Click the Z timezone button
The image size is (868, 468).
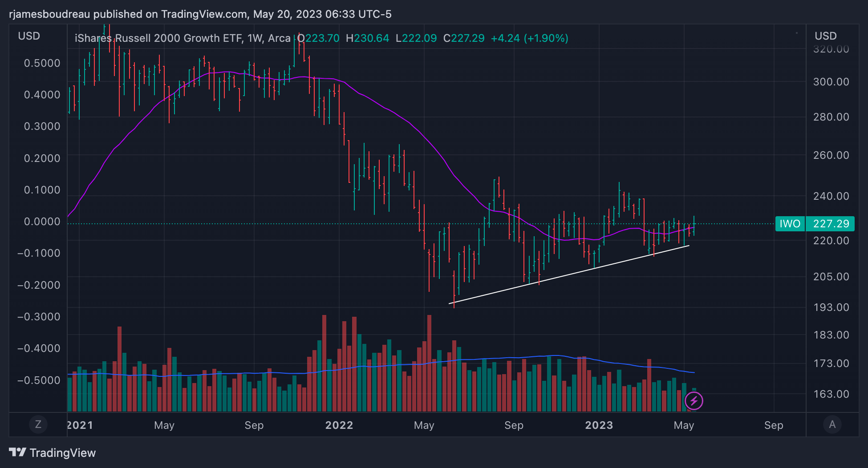(x=38, y=424)
